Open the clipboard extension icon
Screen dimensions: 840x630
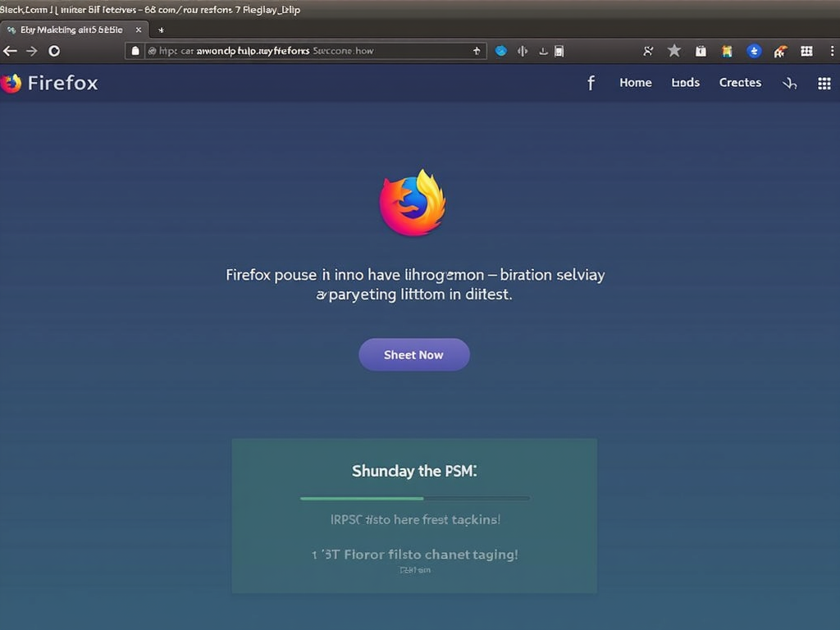(x=701, y=51)
